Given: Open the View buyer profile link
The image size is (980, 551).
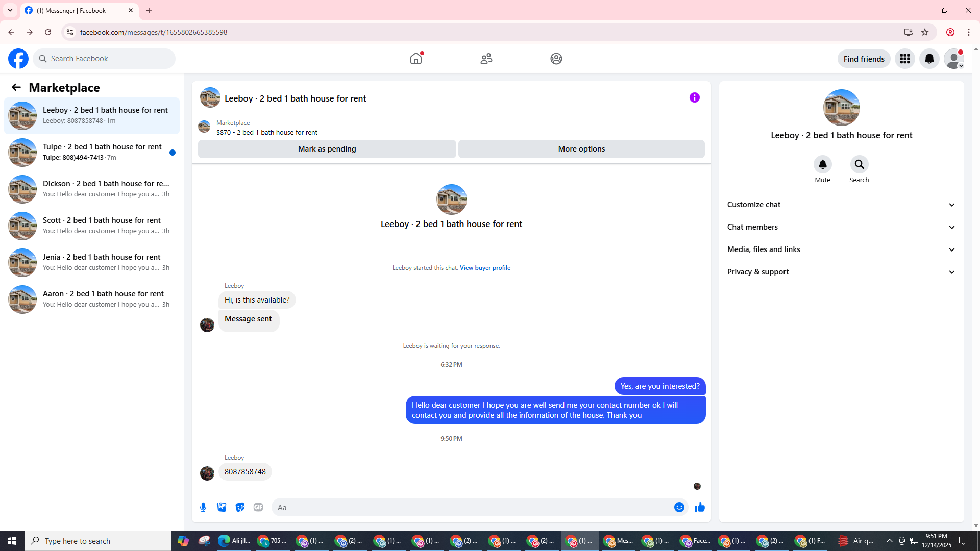Looking at the screenshot, I should tap(485, 268).
